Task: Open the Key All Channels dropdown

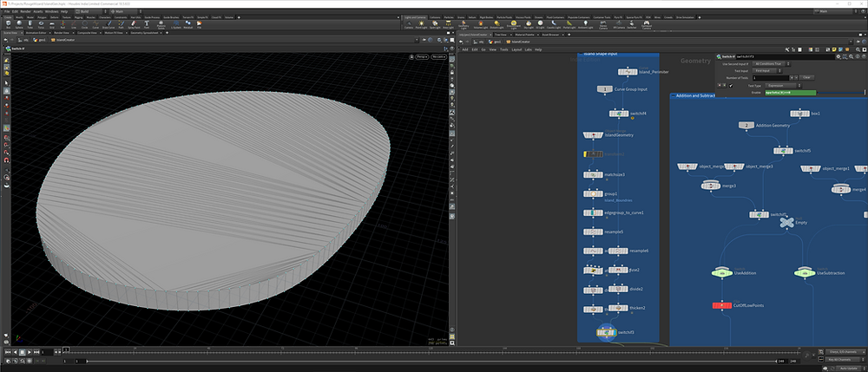Action: (845, 360)
